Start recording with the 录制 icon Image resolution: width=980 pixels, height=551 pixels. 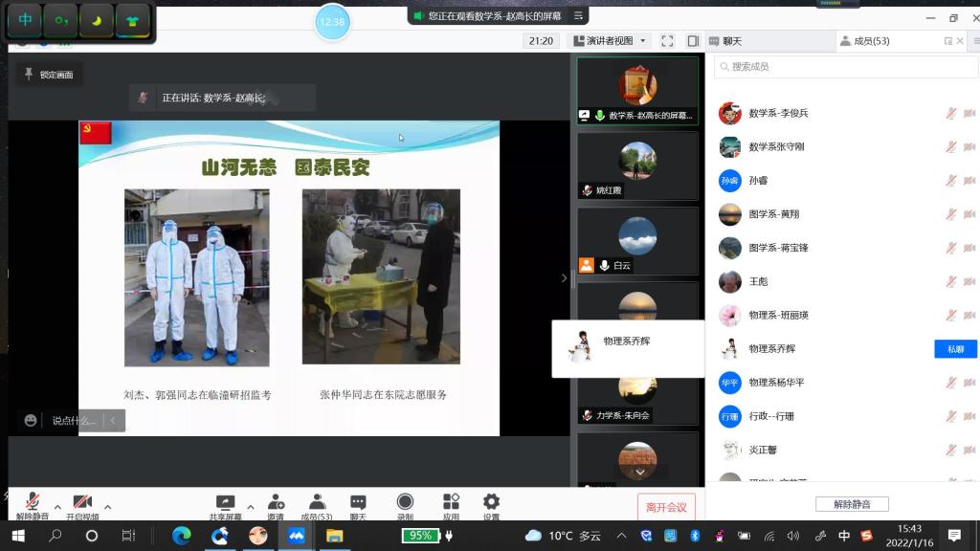[405, 504]
